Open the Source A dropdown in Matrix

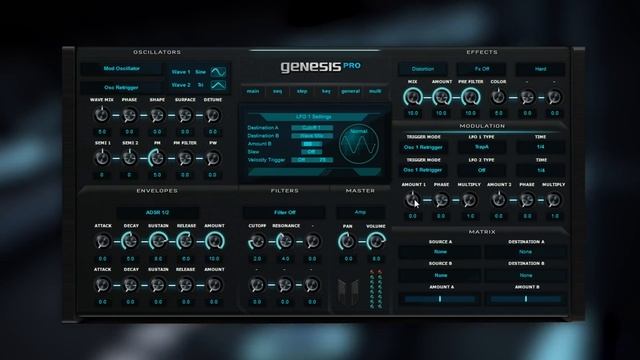(440, 252)
